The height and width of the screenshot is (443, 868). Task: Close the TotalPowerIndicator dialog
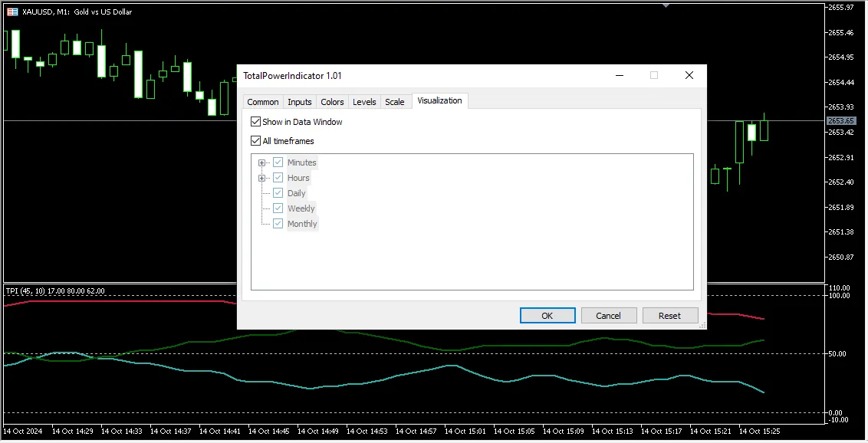[689, 75]
